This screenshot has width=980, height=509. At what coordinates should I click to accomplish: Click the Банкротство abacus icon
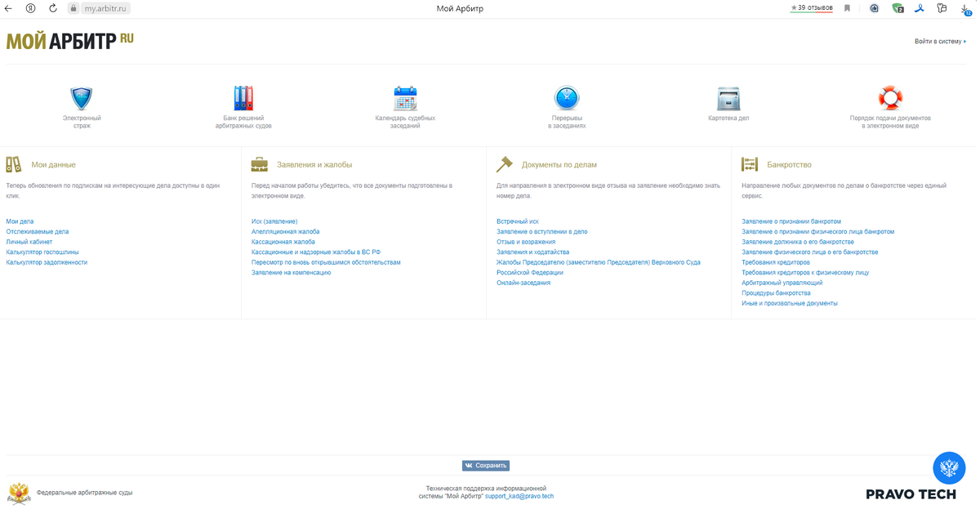pyautogui.click(x=750, y=164)
